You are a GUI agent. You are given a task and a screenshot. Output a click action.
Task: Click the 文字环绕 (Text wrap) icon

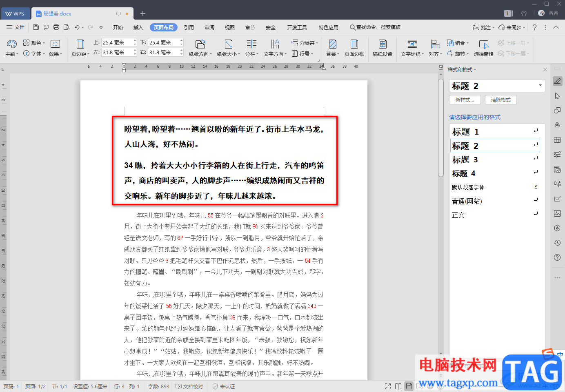412,44
